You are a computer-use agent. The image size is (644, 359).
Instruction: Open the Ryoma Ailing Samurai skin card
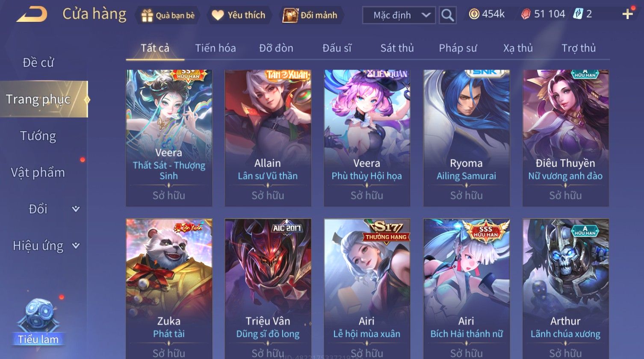[x=466, y=138]
